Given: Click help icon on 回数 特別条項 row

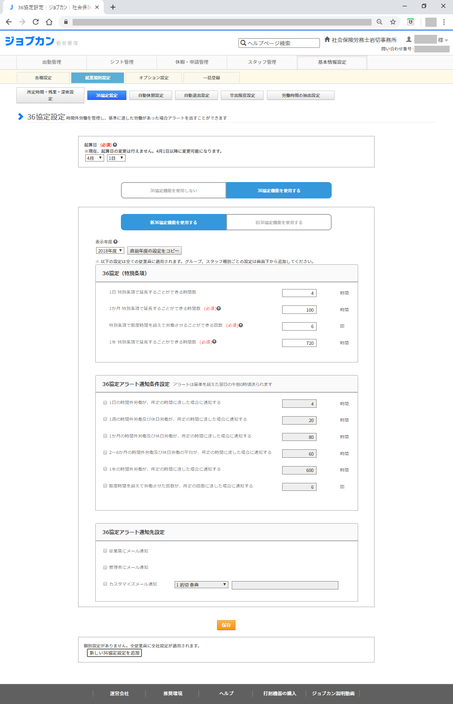Looking at the screenshot, I should coord(241,325).
